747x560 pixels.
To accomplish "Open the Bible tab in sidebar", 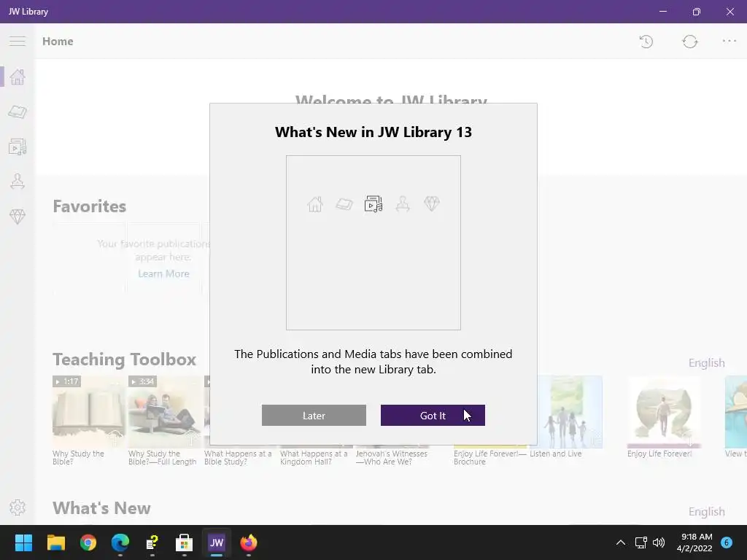I will (x=18, y=112).
